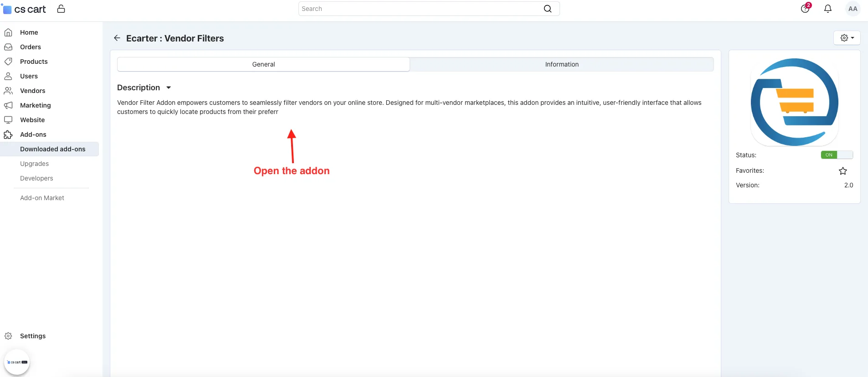868x377 pixels.
Task: Open the gear actions dropdown
Action: [x=847, y=38]
